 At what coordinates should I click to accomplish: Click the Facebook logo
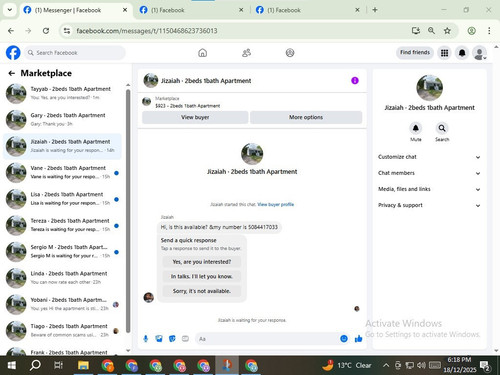(x=13, y=53)
